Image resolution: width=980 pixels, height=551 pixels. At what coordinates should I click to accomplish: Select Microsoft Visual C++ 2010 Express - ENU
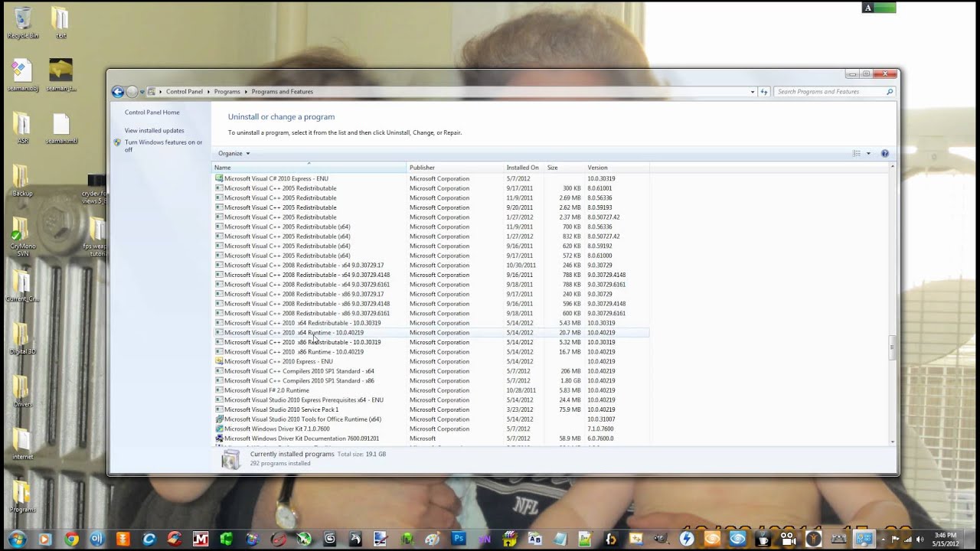[431, 361]
